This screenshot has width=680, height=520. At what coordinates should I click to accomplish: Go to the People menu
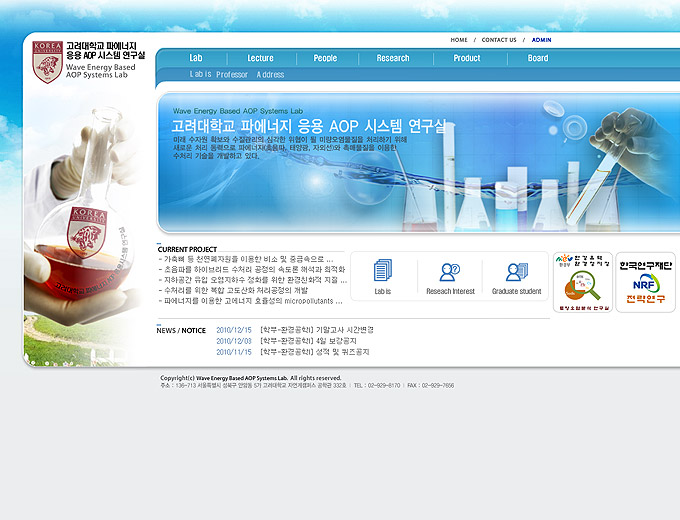click(325, 58)
